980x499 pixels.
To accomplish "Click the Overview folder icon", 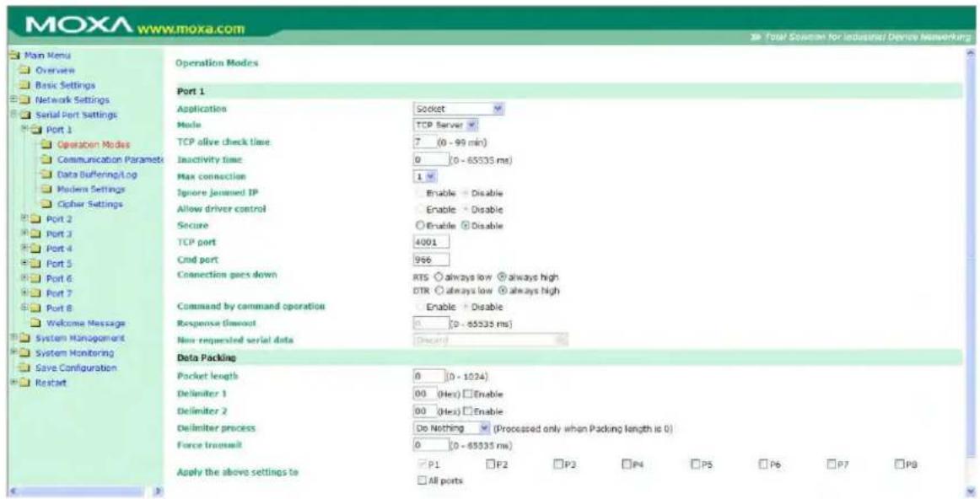I will (26, 70).
